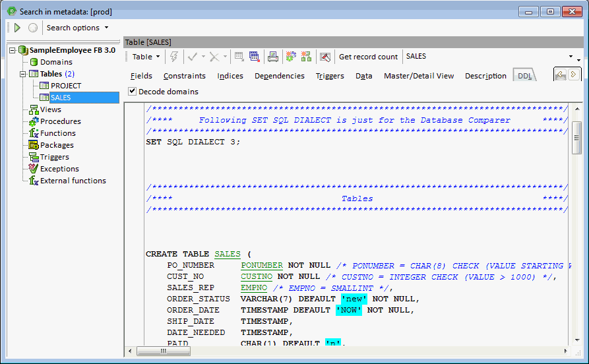589x364 pixels.
Task: Collapse the SampleEmployee FB 3.0 database node
Action: click(13, 50)
